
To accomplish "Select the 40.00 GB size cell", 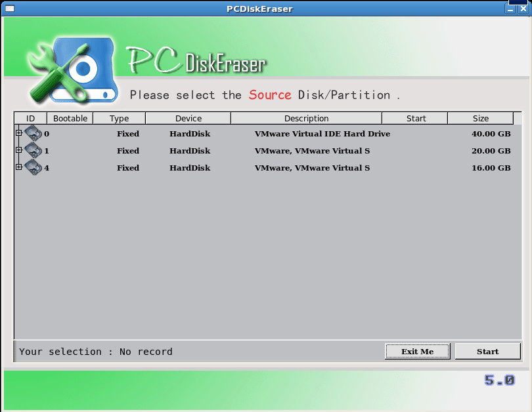I will tap(491, 134).
